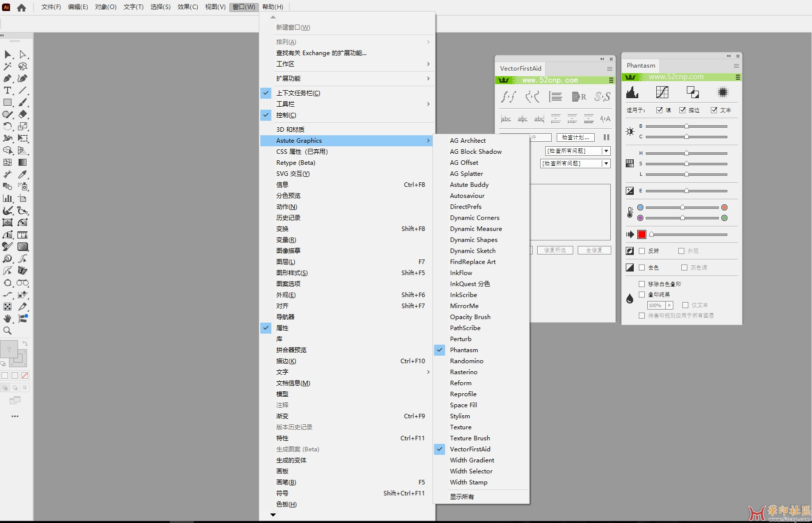
Task: Select the Selection tool arrow
Action: [8, 54]
